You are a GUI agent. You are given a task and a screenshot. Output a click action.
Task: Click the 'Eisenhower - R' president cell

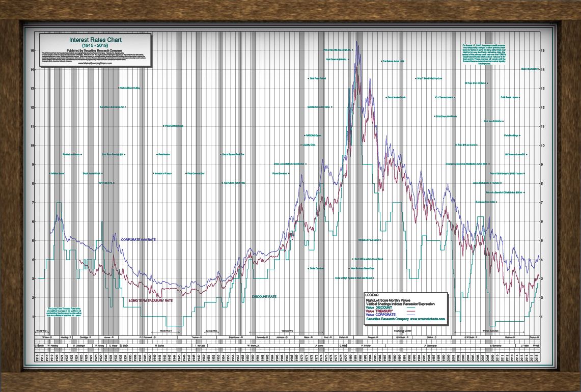coord(236,338)
